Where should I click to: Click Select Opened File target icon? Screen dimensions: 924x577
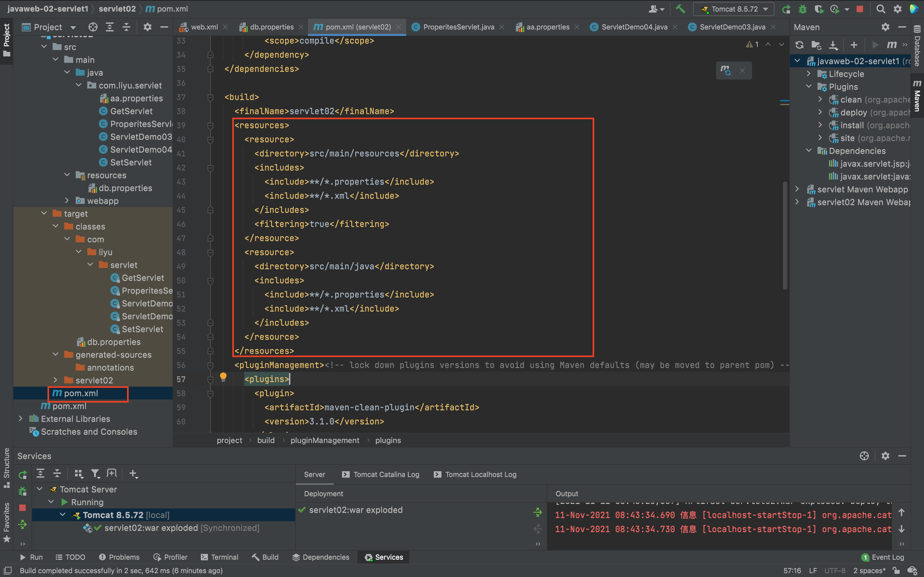point(93,27)
